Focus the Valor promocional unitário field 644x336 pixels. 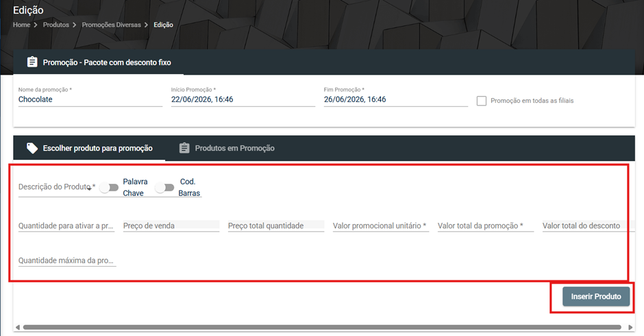(381, 226)
